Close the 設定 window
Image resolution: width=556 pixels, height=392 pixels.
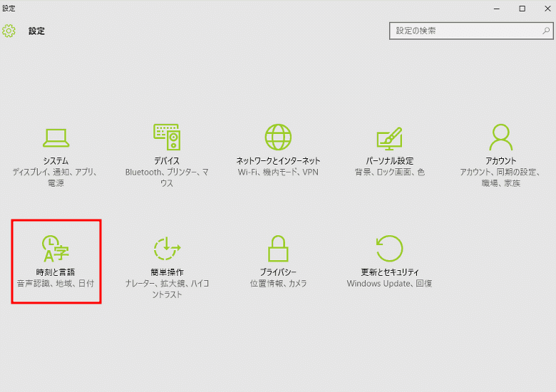(x=547, y=9)
